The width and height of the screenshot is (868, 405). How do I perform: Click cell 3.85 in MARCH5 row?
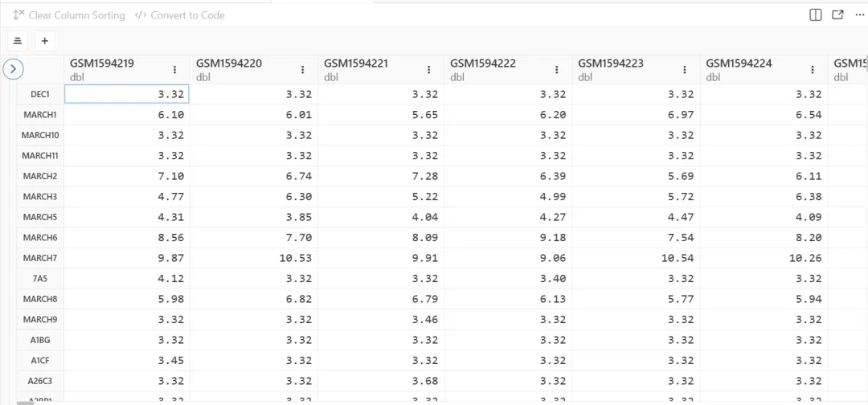pyautogui.click(x=253, y=218)
